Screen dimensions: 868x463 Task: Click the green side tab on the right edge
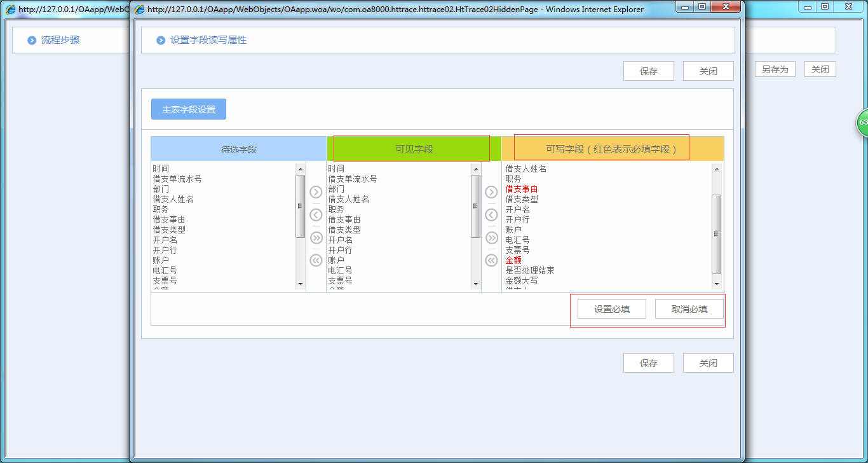pyautogui.click(x=863, y=122)
